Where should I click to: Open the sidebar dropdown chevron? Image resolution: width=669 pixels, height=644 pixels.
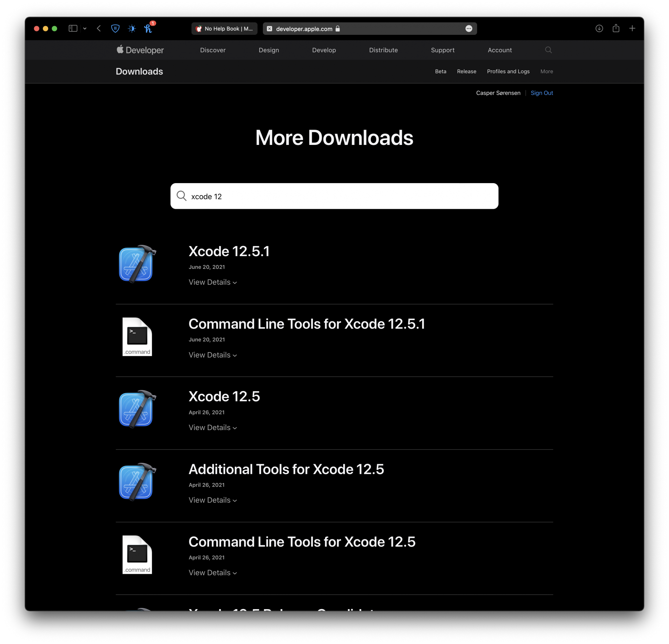click(85, 29)
